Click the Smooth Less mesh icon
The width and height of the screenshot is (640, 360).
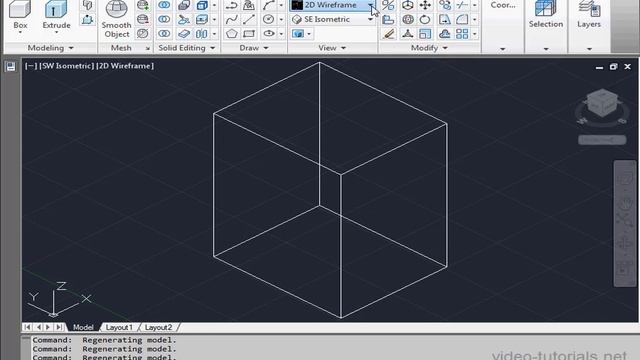tap(142, 19)
